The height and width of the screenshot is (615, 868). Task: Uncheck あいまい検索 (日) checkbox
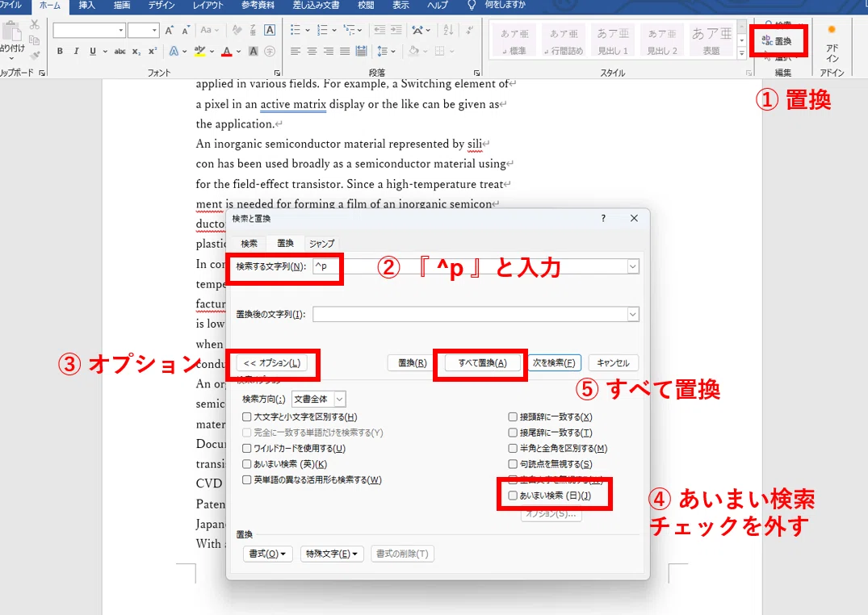pyautogui.click(x=513, y=496)
